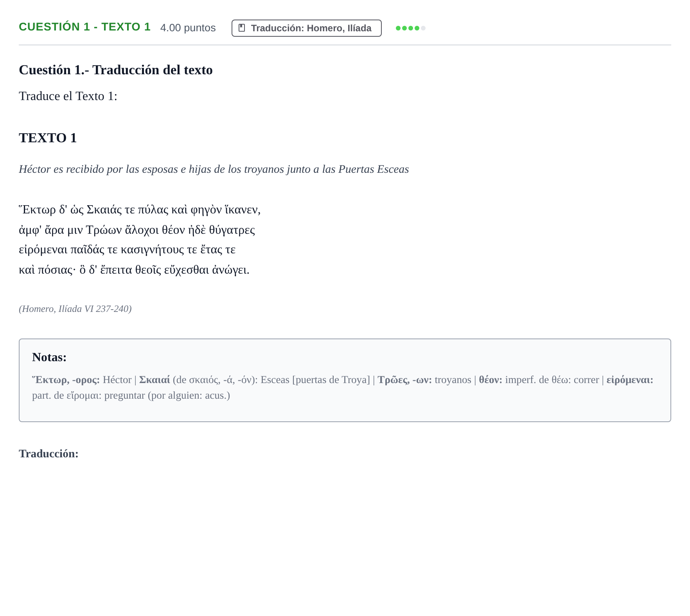The image size is (690, 616).
Task: Click the note term 'Ἕκτωρ, -ορος:'
Action: [x=66, y=380]
